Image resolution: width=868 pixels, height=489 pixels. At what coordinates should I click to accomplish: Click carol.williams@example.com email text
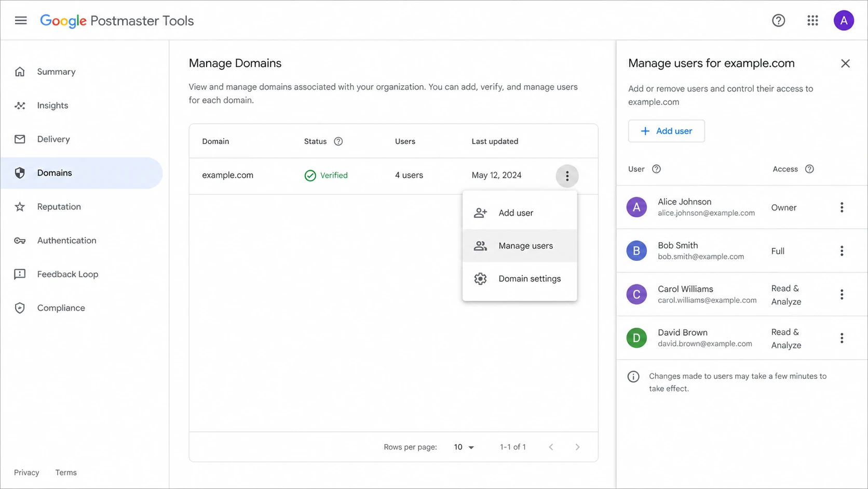pos(707,300)
